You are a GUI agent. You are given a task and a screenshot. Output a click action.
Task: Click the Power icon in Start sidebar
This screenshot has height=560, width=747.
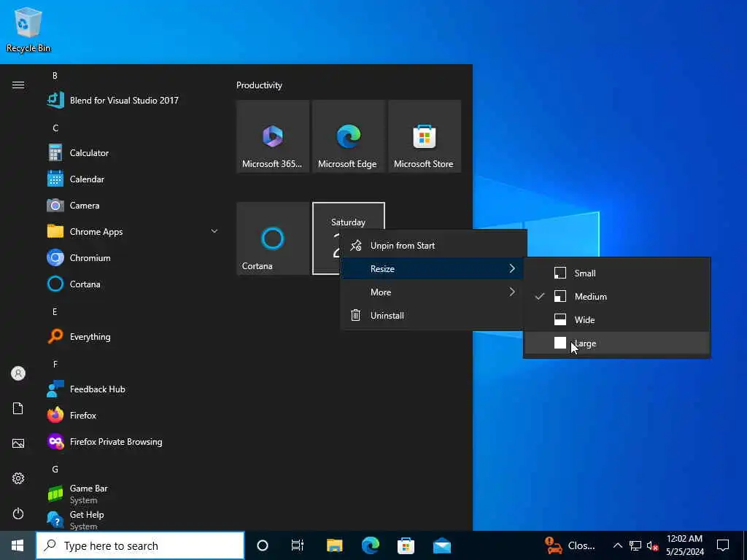point(18,513)
